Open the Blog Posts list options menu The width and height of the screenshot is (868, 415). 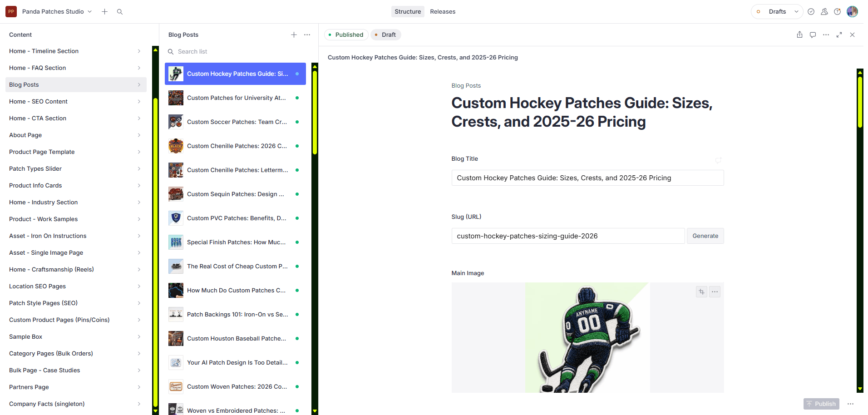[307, 35]
